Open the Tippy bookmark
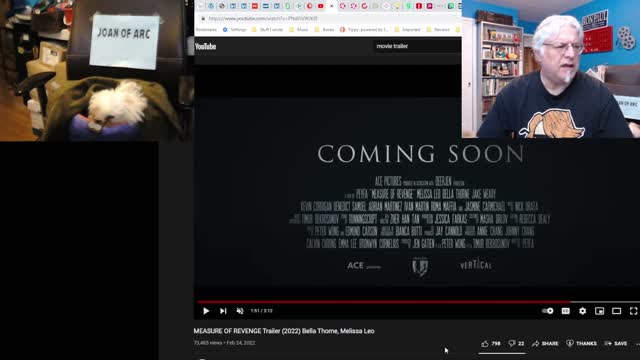Viewport: 640px width, 360px height. [x=364, y=29]
